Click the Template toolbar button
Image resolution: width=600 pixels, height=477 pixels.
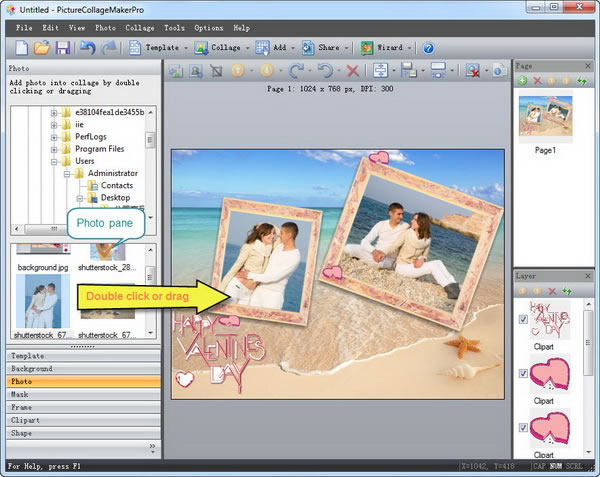point(153,48)
